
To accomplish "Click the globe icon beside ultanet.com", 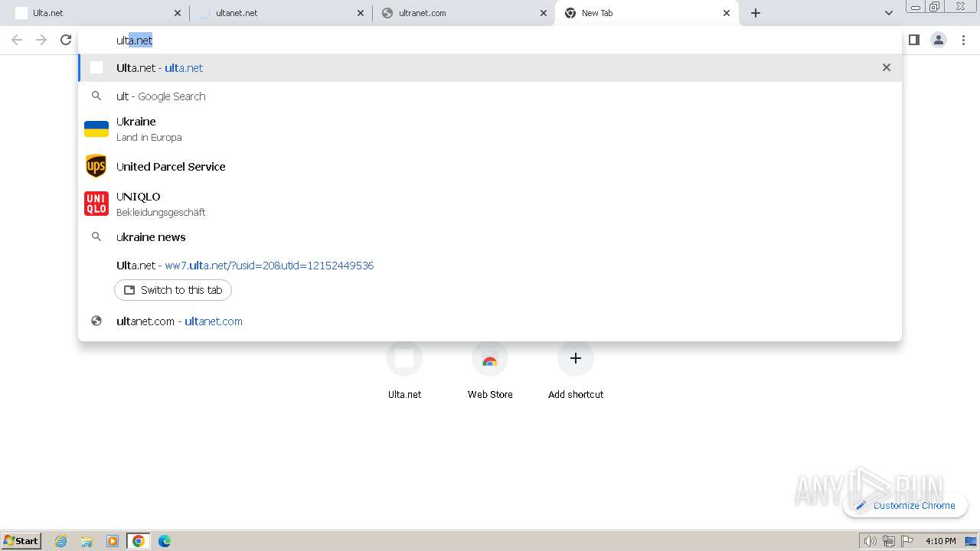I will click(x=96, y=321).
